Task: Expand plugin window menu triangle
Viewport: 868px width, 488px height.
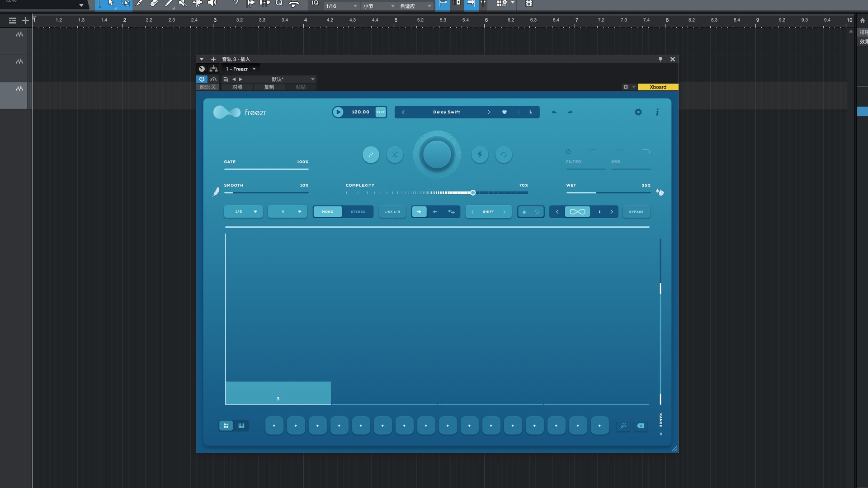Action: click(x=202, y=59)
